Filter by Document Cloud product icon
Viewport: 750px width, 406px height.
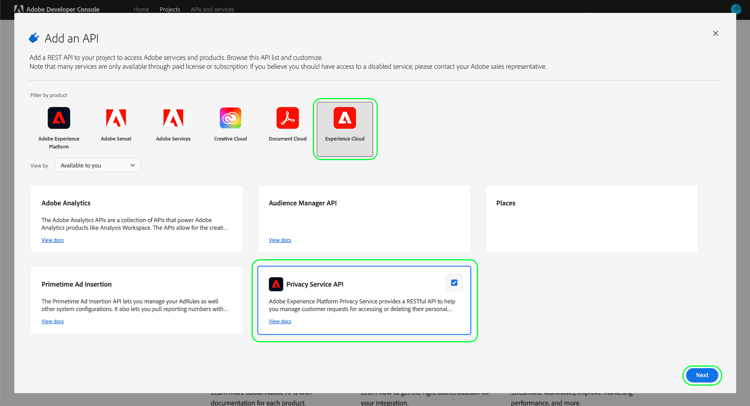tap(287, 118)
